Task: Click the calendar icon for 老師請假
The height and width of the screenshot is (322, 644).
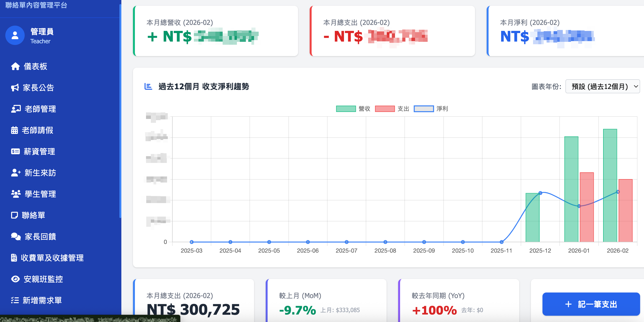Action: (x=15, y=130)
